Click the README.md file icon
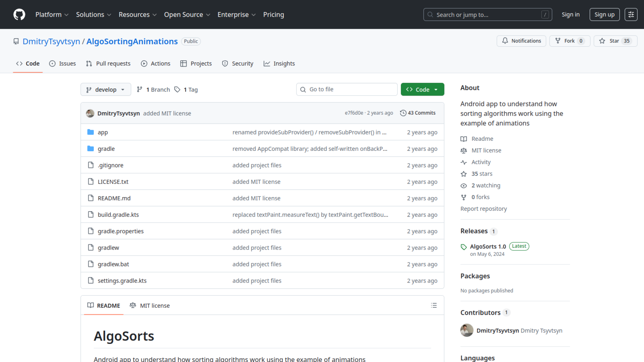The height and width of the screenshot is (362, 644). [x=91, y=198]
